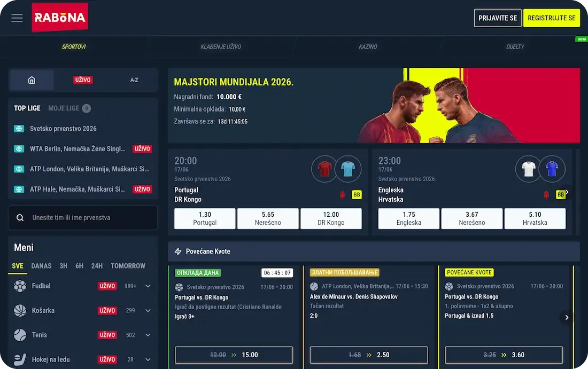Bet on Nerešeno at 5.65
The image size is (588, 369).
pyautogui.click(x=268, y=218)
